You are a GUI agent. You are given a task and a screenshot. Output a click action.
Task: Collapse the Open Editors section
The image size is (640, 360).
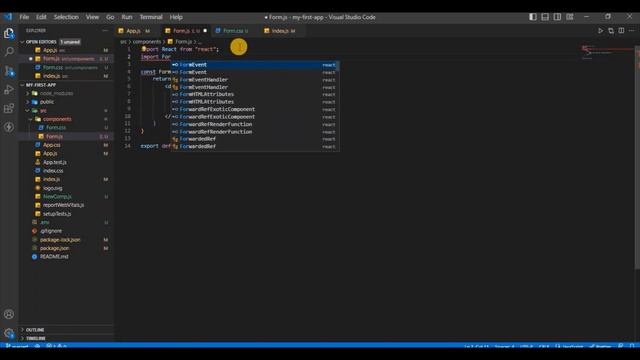click(x=41, y=42)
